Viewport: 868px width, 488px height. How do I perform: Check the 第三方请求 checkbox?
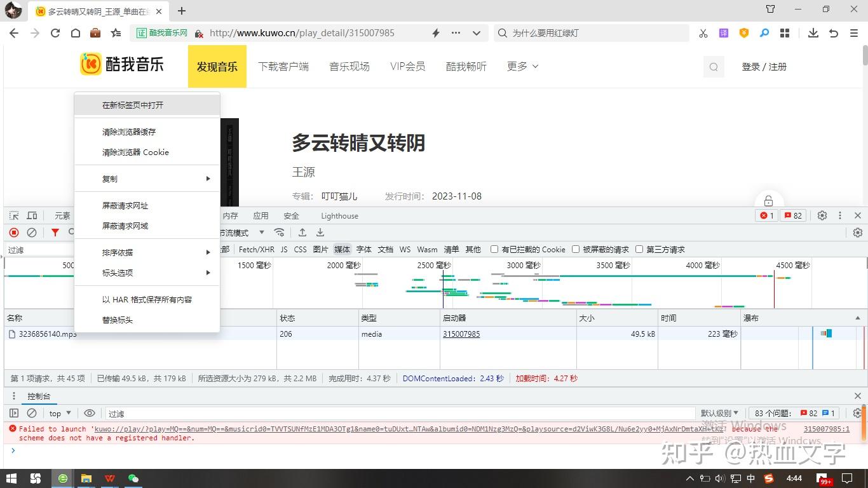639,249
